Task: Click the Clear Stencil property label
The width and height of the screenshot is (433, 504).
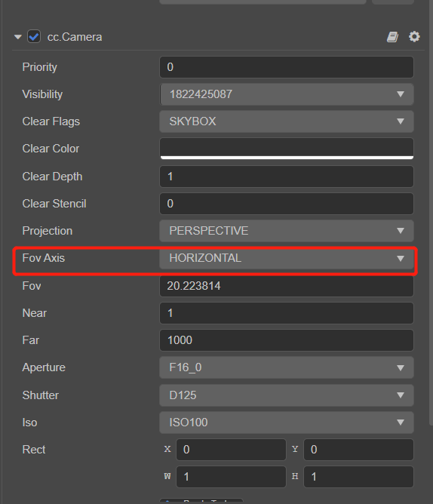Action: point(54,204)
